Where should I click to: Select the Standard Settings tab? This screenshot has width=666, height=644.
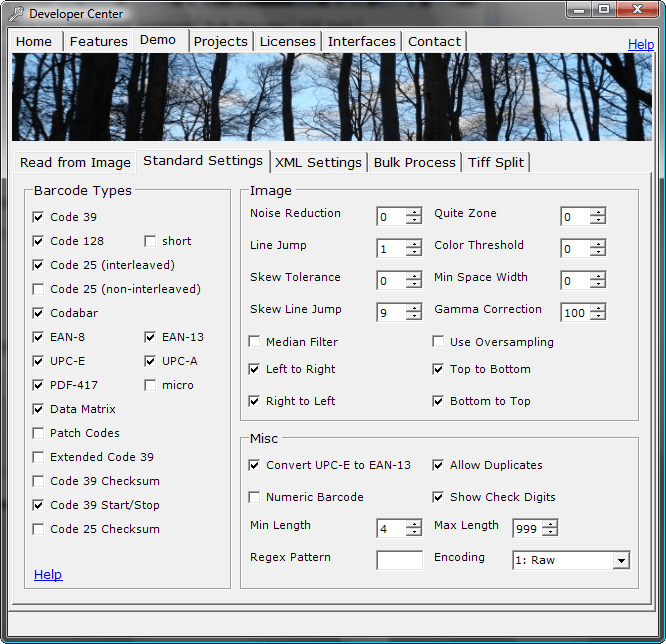(x=203, y=161)
